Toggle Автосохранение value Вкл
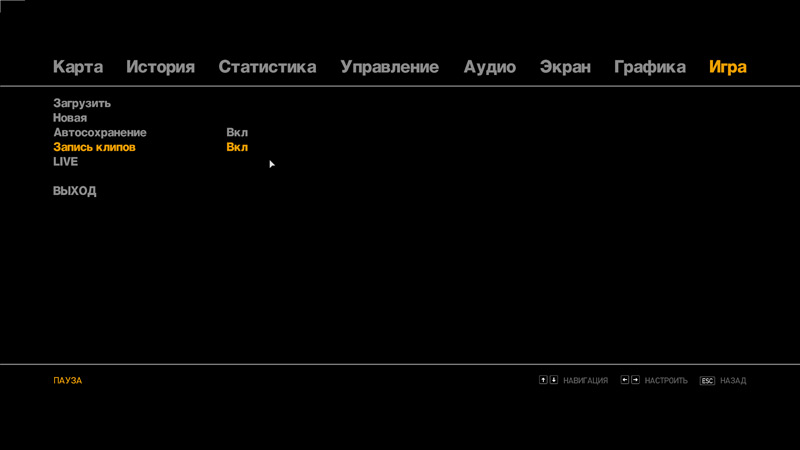This screenshot has height=450, width=800. pos(237,132)
